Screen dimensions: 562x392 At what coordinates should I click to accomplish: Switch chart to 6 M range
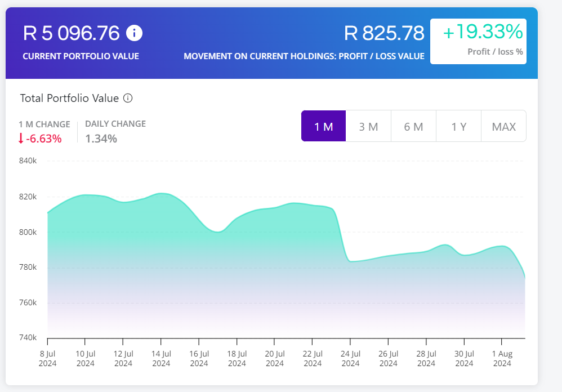(x=413, y=126)
